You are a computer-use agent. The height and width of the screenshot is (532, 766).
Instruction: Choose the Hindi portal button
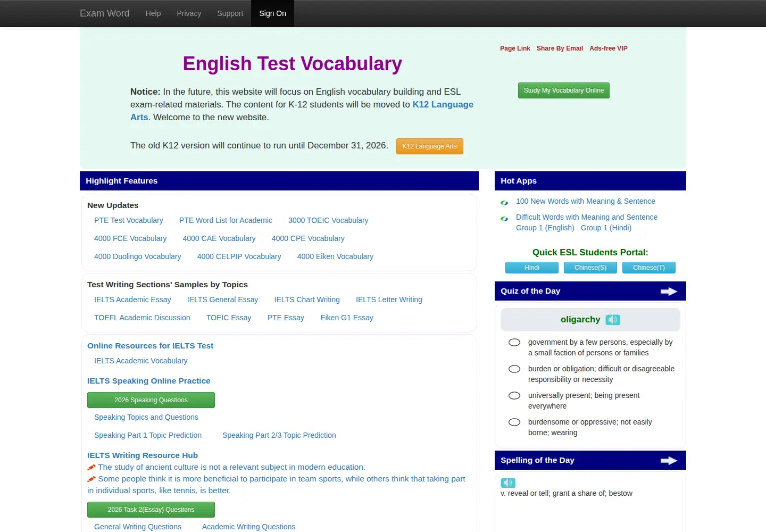(x=532, y=268)
